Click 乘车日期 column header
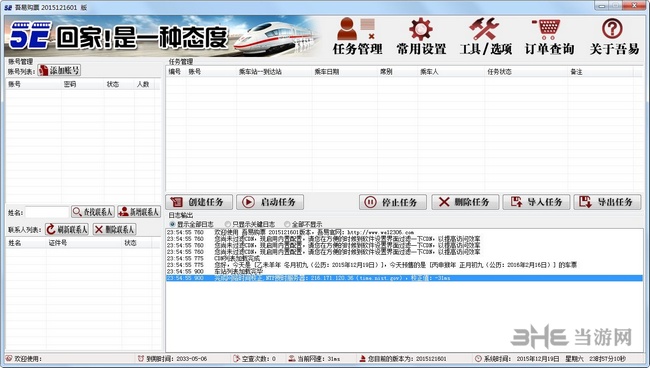Image resolution: width=650 pixels, height=368 pixels. click(344, 72)
